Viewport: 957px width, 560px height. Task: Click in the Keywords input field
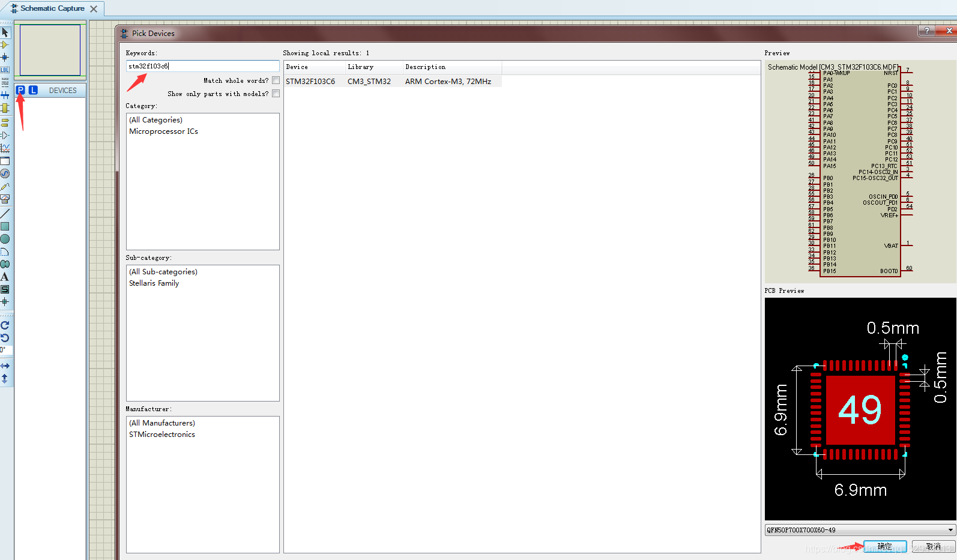(x=203, y=66)
